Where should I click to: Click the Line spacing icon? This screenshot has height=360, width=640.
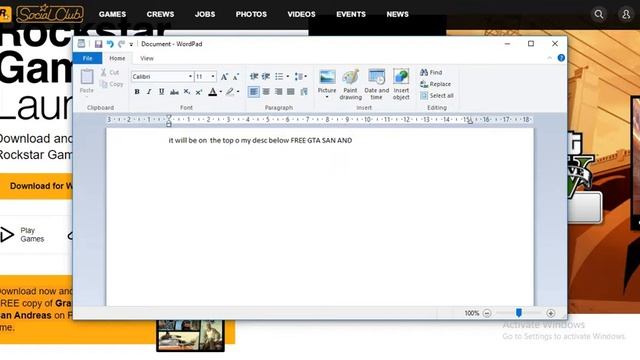click(300, 76)
